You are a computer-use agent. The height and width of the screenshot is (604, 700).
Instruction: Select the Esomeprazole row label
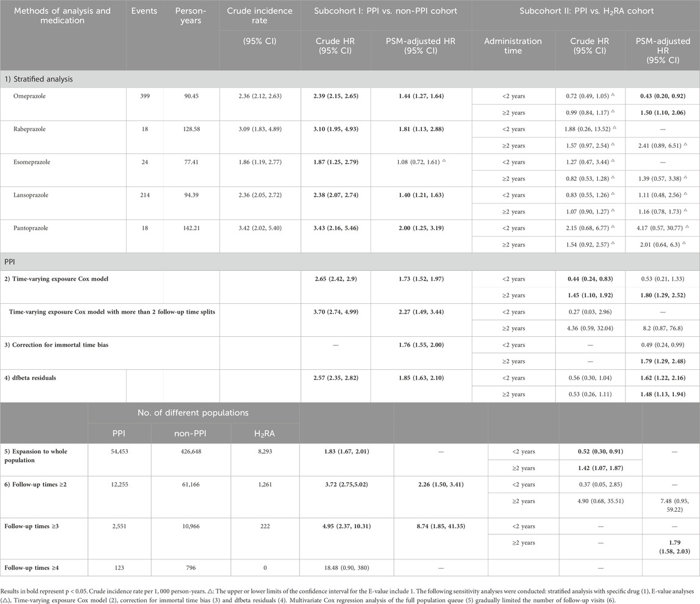36,161
